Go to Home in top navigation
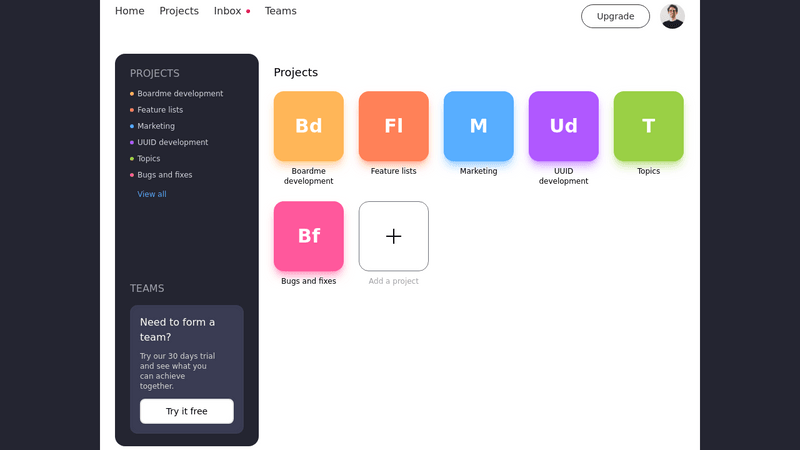Image resolution: width=800 pixels, height=450 pixels. tap(130, 11)
